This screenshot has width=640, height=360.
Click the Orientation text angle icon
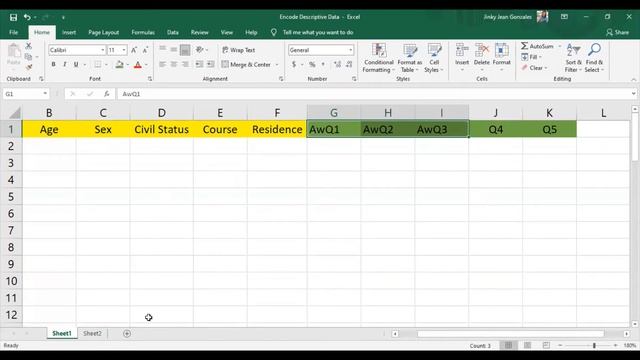[x=200, y=50]
